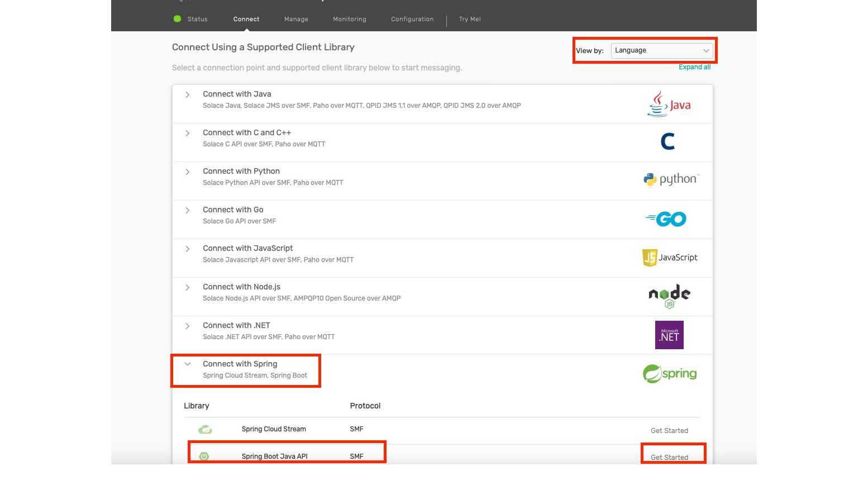The height and width of the screenshot is (485, 868).
Task: Expand the Connect with Java section
Action: click(188, 95)
